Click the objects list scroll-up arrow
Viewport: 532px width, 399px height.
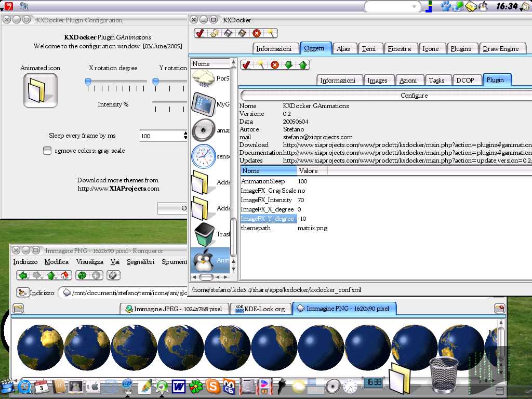[x=233, y=62]
